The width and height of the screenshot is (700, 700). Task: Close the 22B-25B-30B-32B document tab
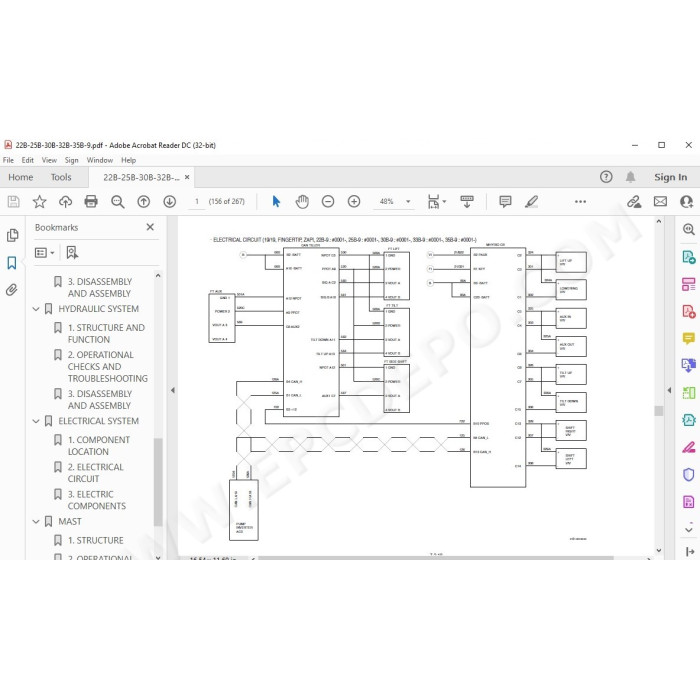[x=187, y=177]
